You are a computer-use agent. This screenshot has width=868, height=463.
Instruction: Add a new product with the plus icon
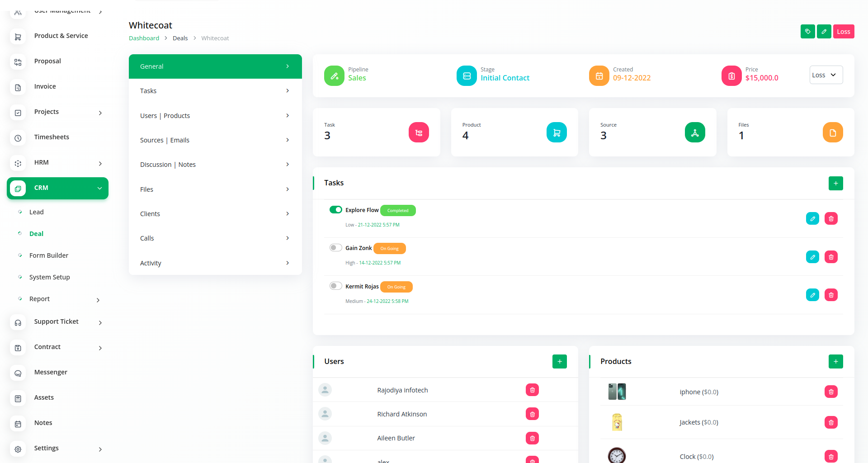835,361
